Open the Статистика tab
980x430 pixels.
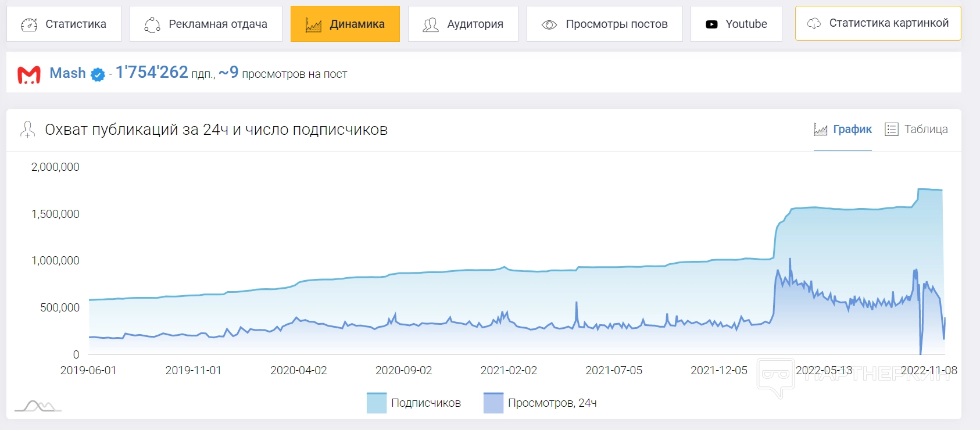point(76,24)
